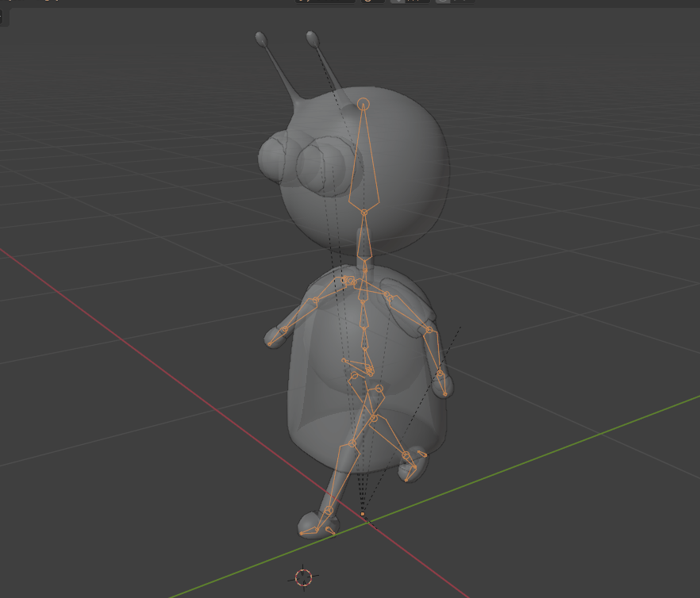The width and height of the screenshot is (700, 598).
Task: Select the armature root point at the origin
Action: [x=363, y=514]
